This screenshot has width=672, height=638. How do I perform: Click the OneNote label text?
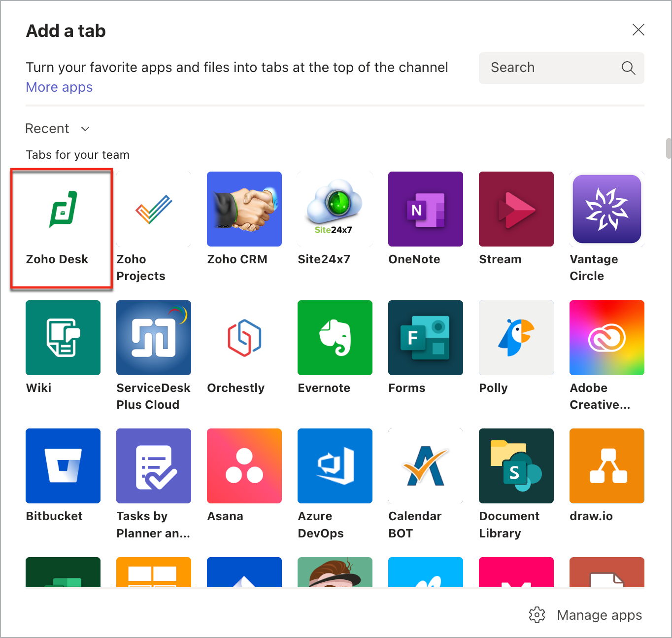tap(414, 259)
